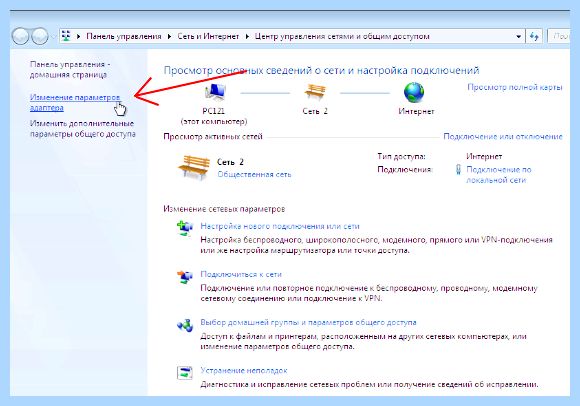
Task: Open Просмотр полной карты link
Action: tap(515, 87)
